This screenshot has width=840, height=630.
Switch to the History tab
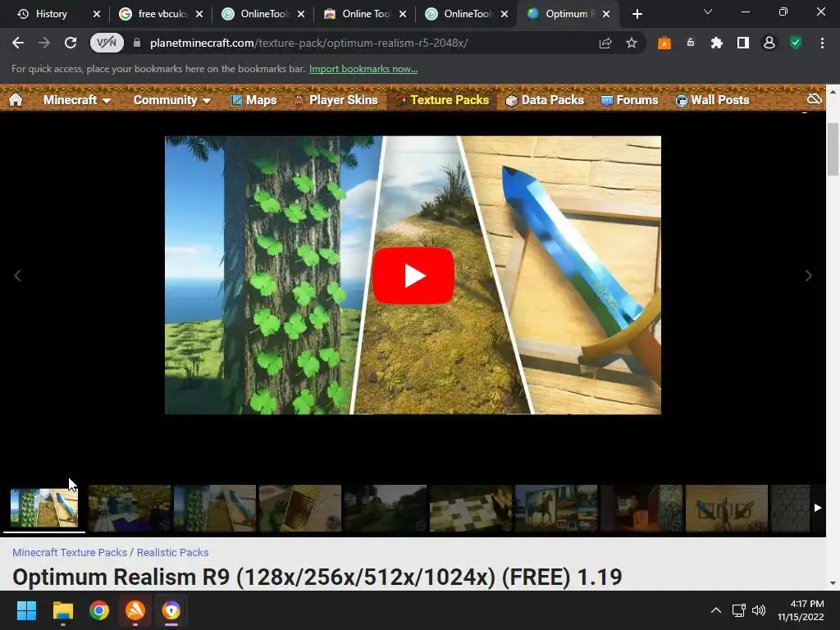[51, 14]
